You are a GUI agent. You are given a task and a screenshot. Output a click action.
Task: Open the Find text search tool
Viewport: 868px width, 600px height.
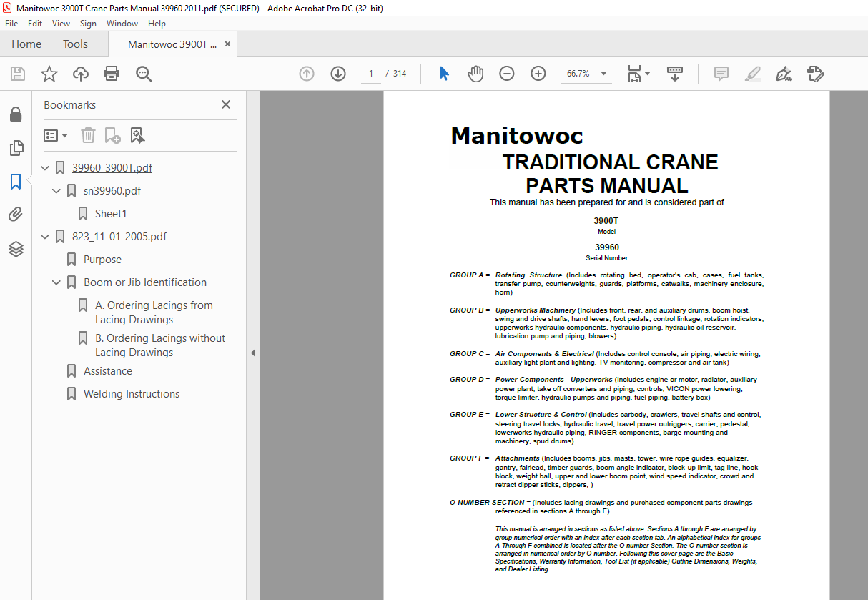coord(144,74)
